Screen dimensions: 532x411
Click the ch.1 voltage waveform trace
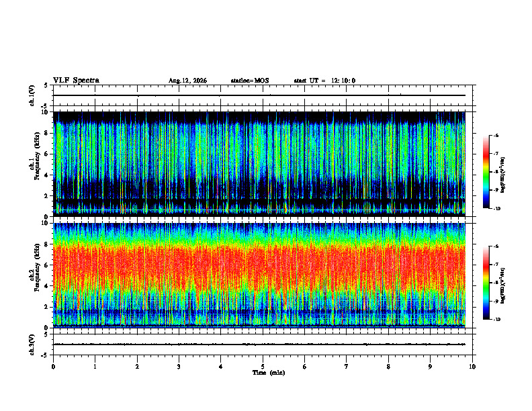click(259, 95)
